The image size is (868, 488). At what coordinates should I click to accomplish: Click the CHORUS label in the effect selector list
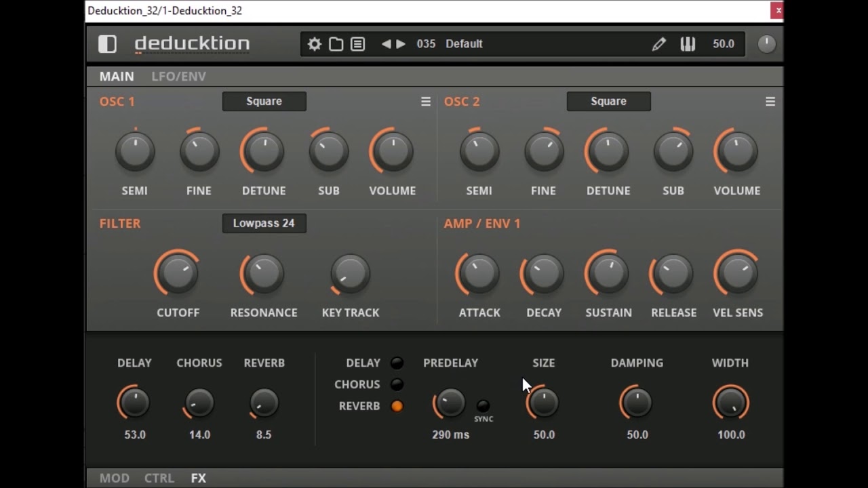coord(357,384)
